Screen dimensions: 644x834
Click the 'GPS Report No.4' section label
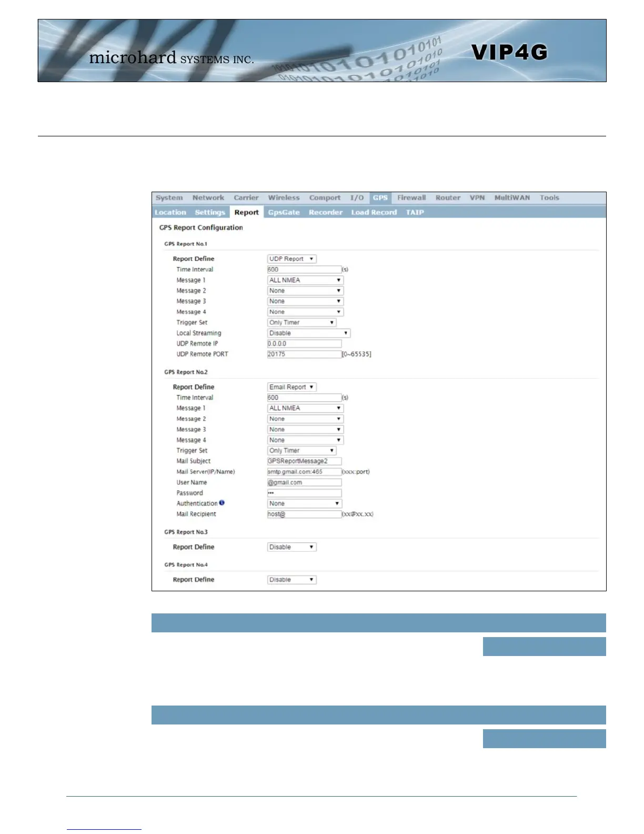[x=186, y=564]
